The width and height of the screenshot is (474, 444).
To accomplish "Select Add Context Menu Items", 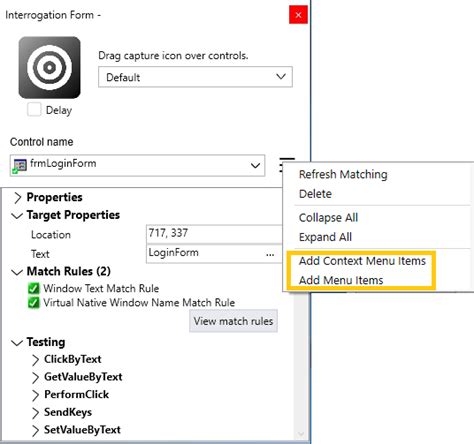I will click(362, 261).
